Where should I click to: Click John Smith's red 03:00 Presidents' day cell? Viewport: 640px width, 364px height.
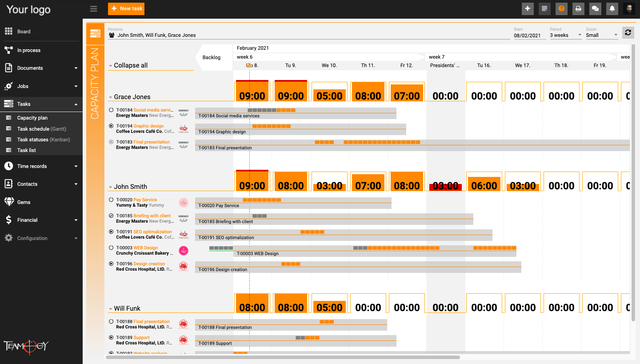point(445,186)
